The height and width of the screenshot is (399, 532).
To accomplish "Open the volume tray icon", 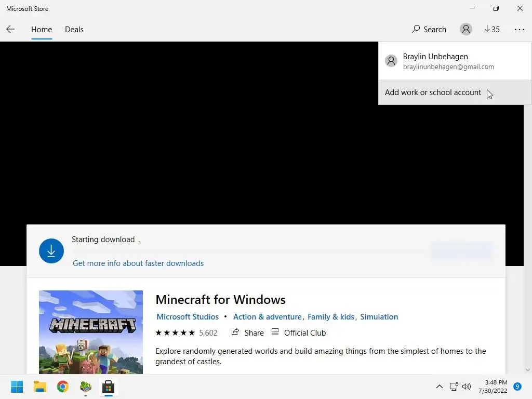I will tap(467, 387).
